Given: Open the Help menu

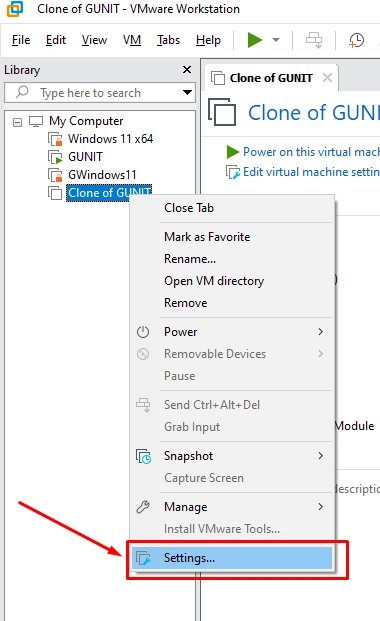Looking at the screenshot, I should coord(208,40).
